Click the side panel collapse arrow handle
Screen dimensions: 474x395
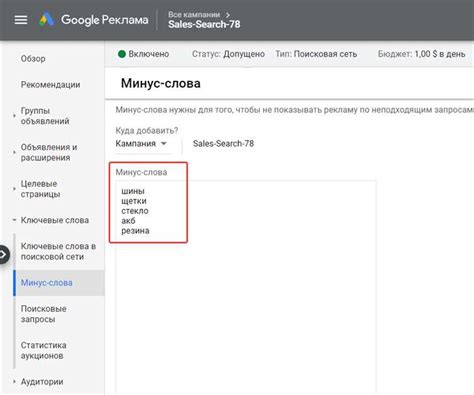click(4, 255)
